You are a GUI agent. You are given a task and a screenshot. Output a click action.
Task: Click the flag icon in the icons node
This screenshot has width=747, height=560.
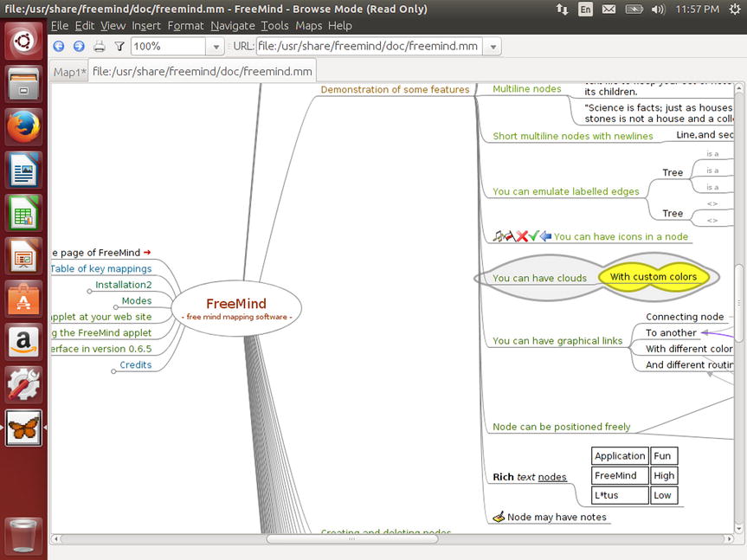tap(509, 236)
